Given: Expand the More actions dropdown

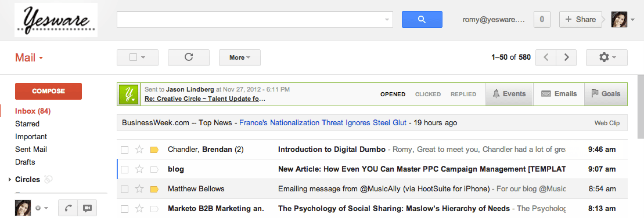Looking at the screenshot, I should coord(240,57).
